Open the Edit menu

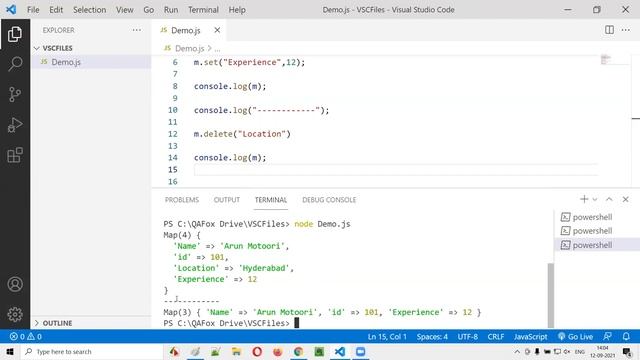click(x=56, y=10)
